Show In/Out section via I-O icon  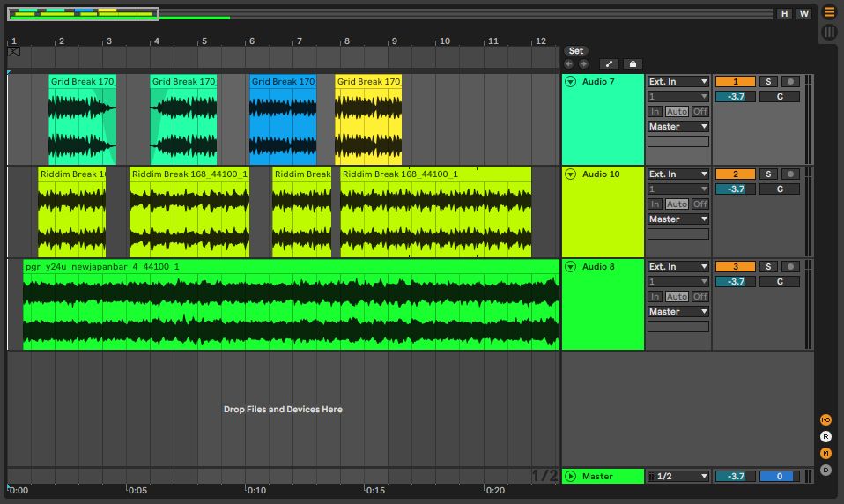(x=825, y=420)
